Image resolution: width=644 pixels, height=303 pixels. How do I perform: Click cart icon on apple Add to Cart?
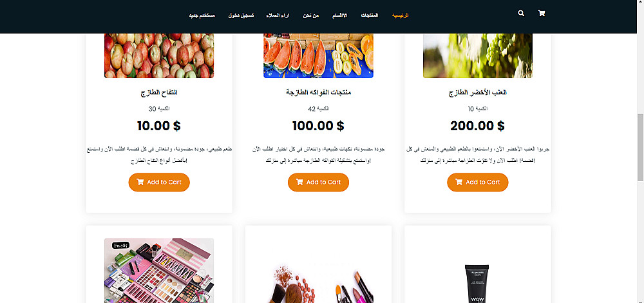click(140, 182)
